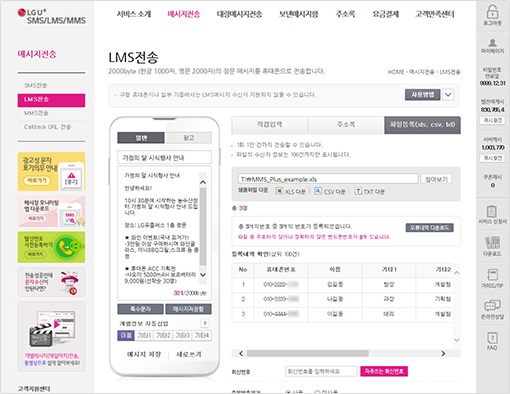Open the FAQ question-mark icon
Screen dimensions: 510x394
point(492,337)
